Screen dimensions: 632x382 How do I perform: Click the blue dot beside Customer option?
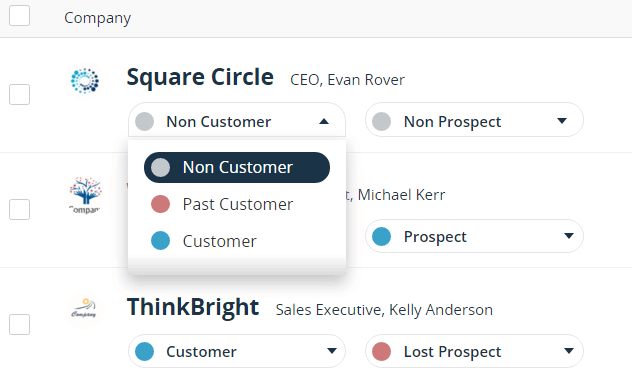[x=160, y=241]
